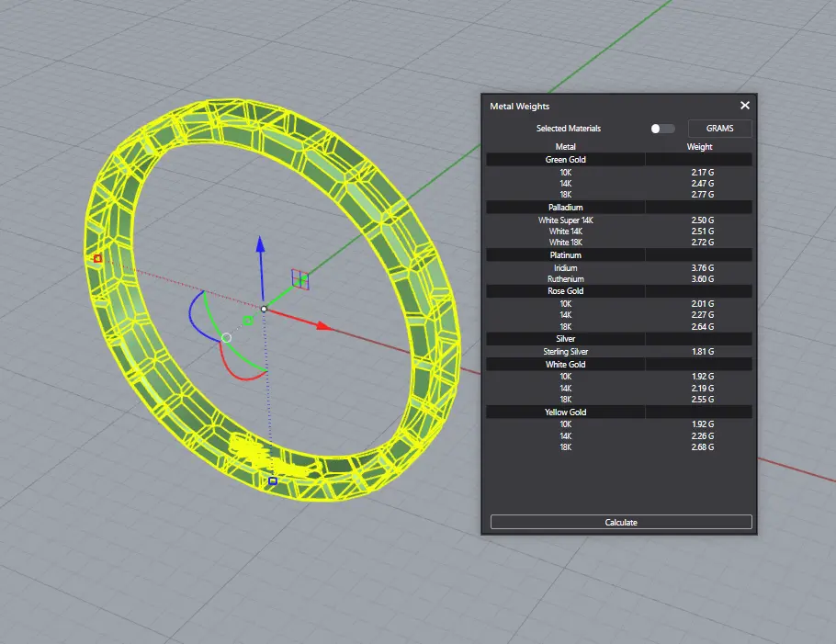Click the Metal column header

coord(565,147)
